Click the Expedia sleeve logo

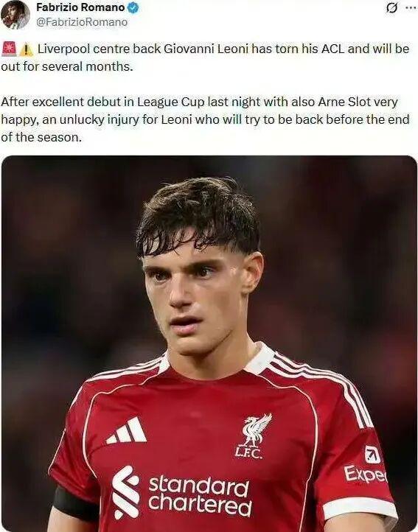click(366, 465)
